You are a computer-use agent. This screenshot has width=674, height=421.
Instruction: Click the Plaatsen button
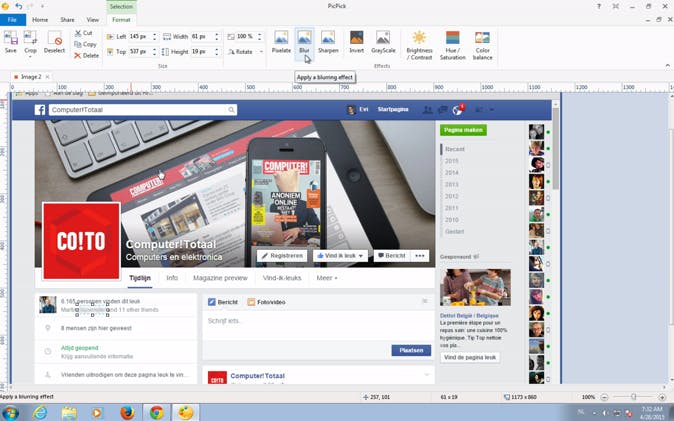pyautogui.click(x=411, y=350)
